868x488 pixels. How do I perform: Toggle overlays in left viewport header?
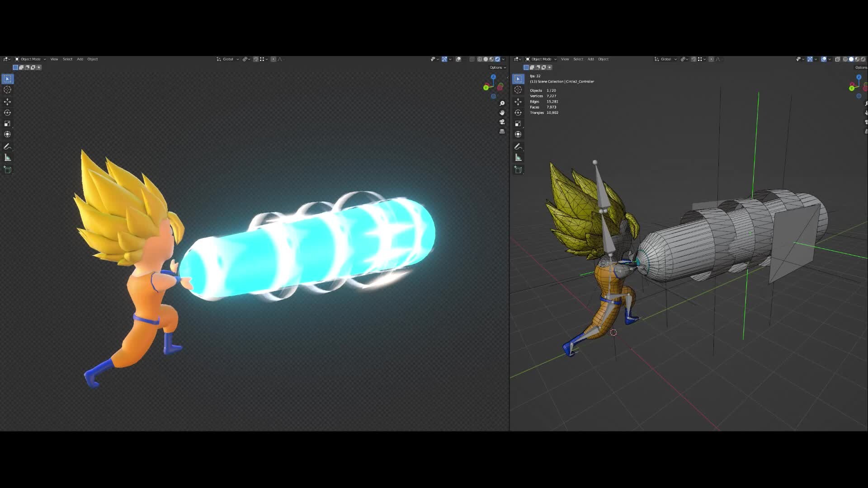coord(458,59)
